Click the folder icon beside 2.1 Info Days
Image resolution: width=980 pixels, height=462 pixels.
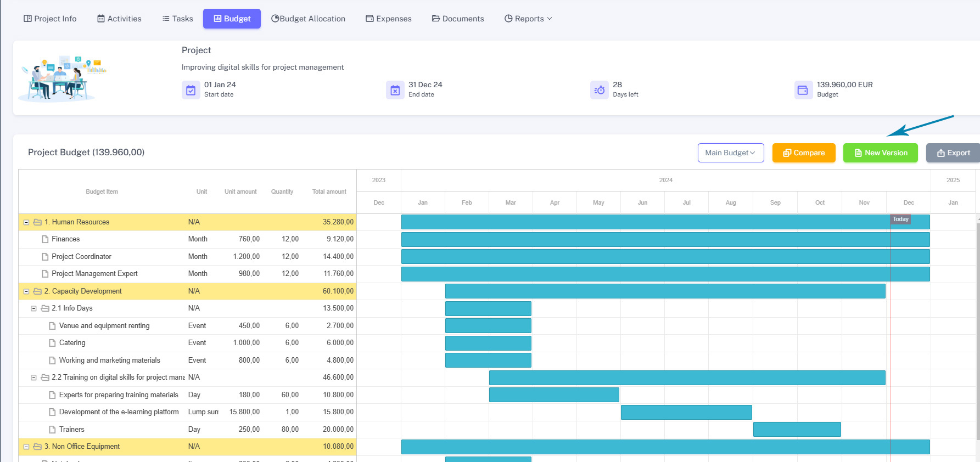[x=45, y=308]
